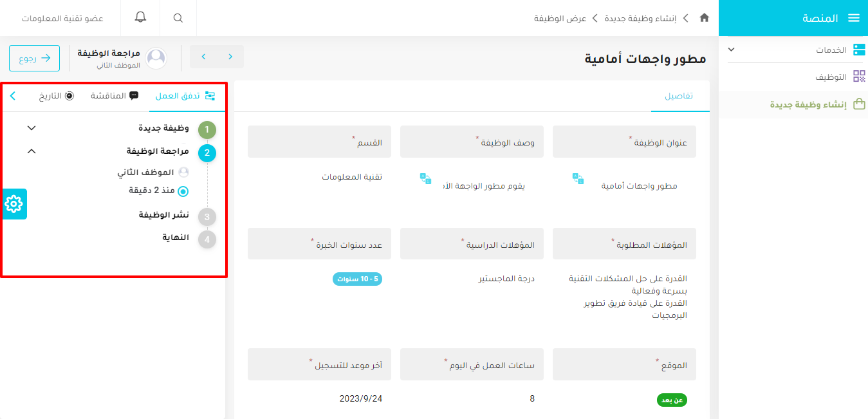The image size is (868, 419).
Task: Collapse the مراجعة الوظيفة workflow step
Action: pyautogui.click(x=32, y=151)
